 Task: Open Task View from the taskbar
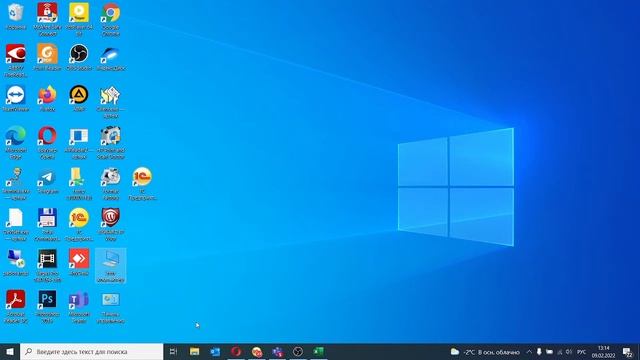coord(173,351)
